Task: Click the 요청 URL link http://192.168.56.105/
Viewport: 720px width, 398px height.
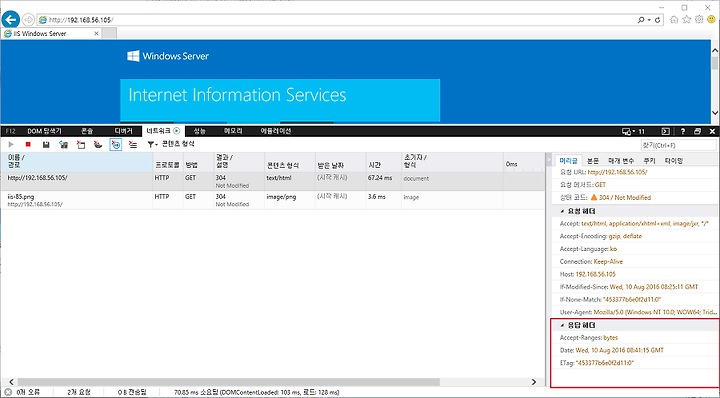Action: coord(617,172)
